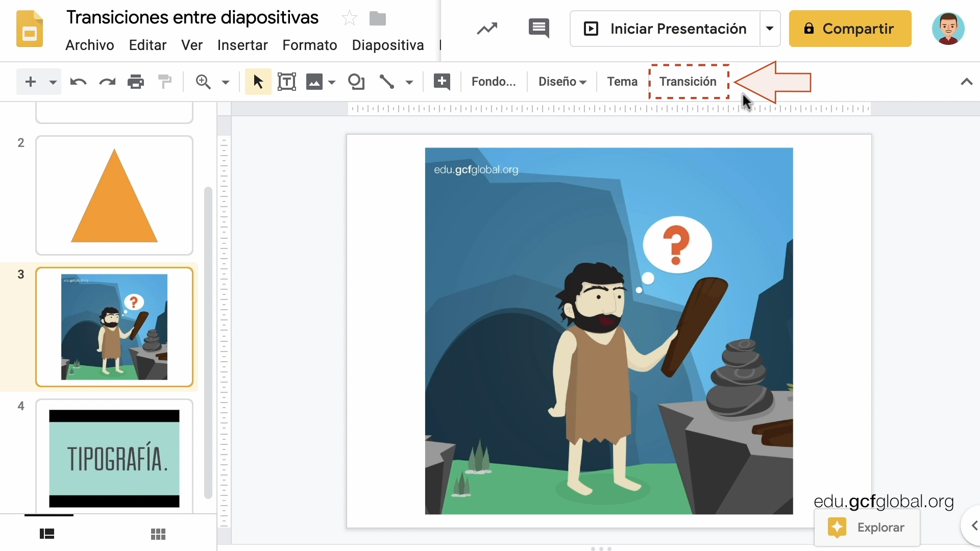Viewport: 980px width, 551px height.
Task: Click the speaker notes drag handle dots
Action: [x=601, y=548]
